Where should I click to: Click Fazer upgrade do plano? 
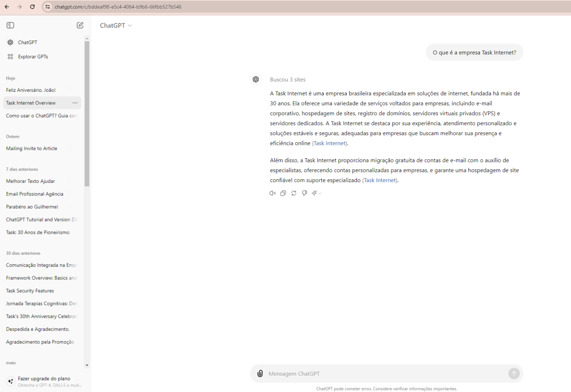click(44, 378)
